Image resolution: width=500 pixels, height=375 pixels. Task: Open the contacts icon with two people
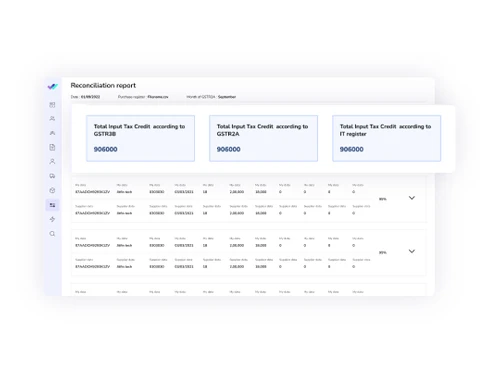point(52,118)
